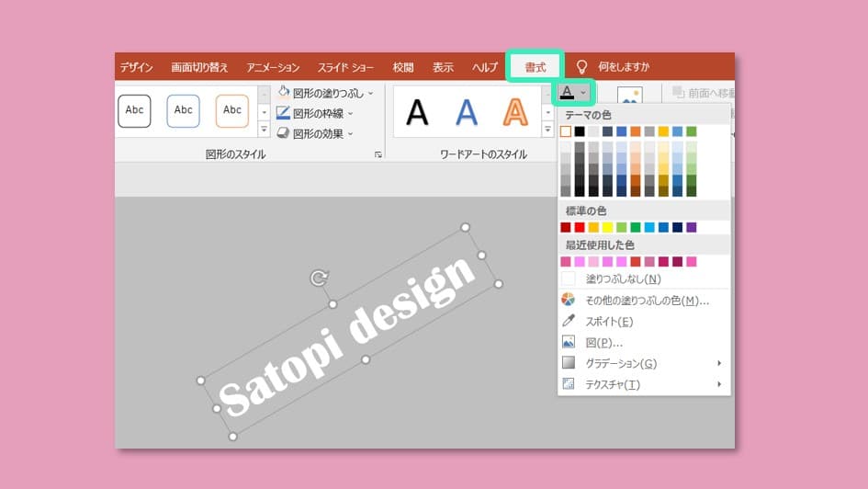Open the グラデーション submenu
This screenshot has height=489, width=868.
point(645,363)
